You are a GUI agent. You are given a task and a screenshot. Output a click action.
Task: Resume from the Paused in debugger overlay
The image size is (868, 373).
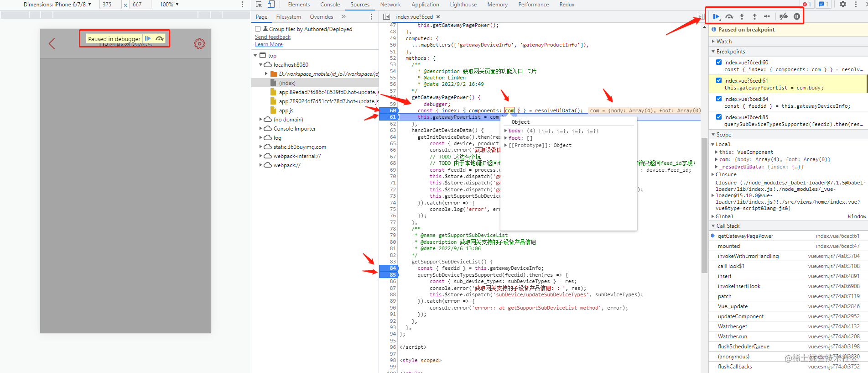click(x=148, y=39)
